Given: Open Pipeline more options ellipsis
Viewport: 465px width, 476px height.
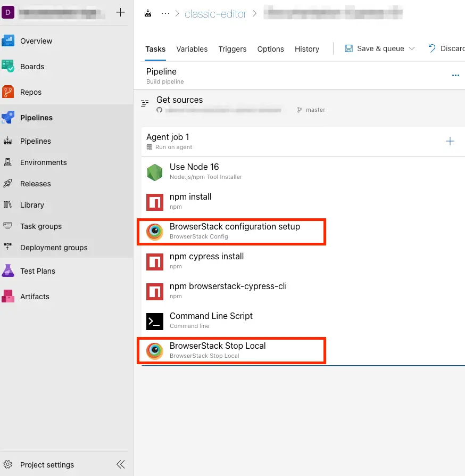Looking at the screenshot, I should (455, 76).
